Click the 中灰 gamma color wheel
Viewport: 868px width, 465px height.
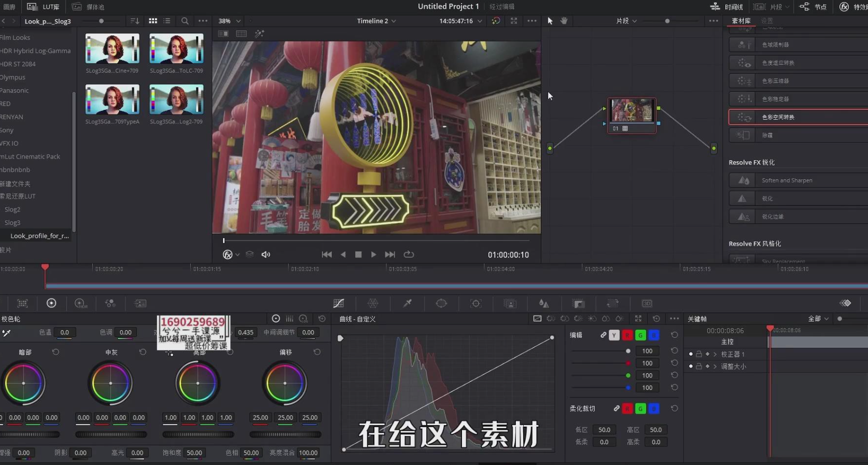point(110,383)
